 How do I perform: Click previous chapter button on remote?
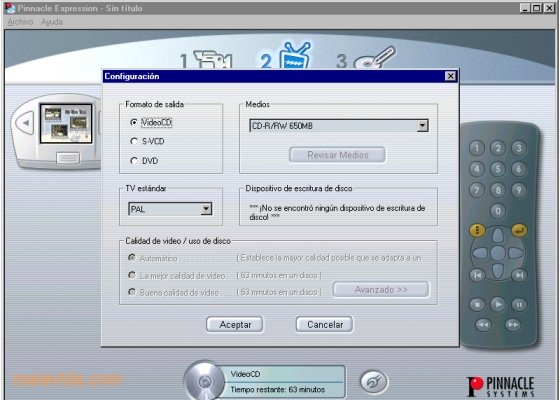(x=477, y=275)
